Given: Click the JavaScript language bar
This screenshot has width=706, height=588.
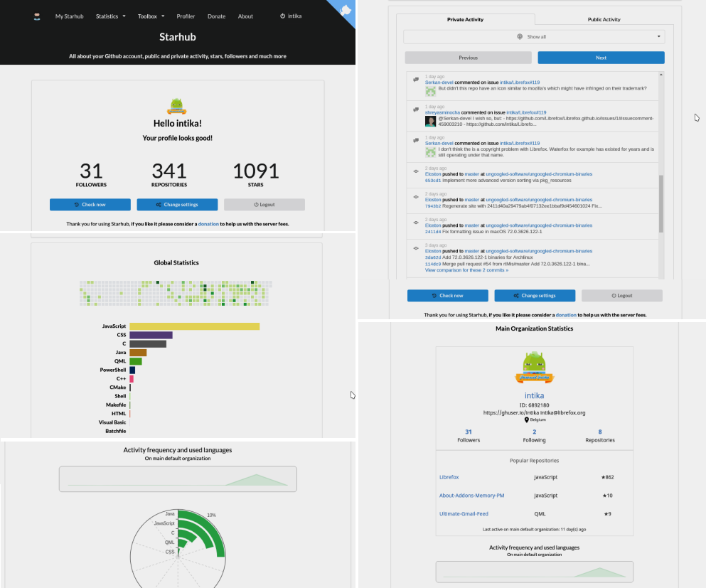Looking at the screenshot, I should click(195, 326).
